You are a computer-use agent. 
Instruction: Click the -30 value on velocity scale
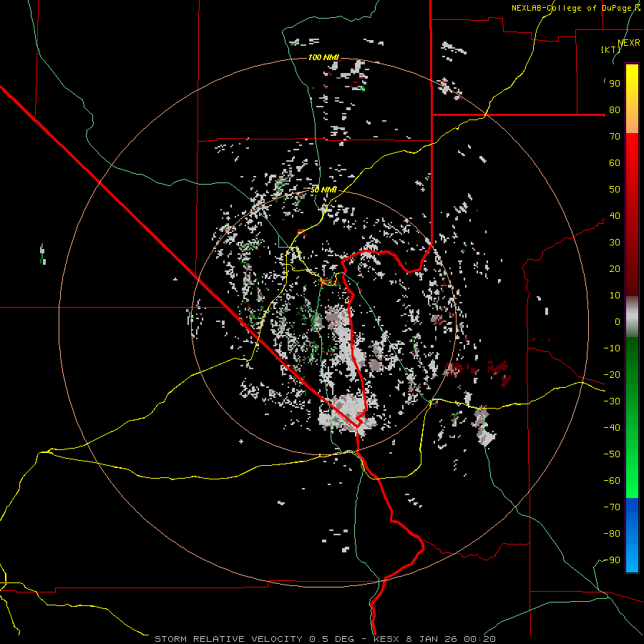[612, 401]
